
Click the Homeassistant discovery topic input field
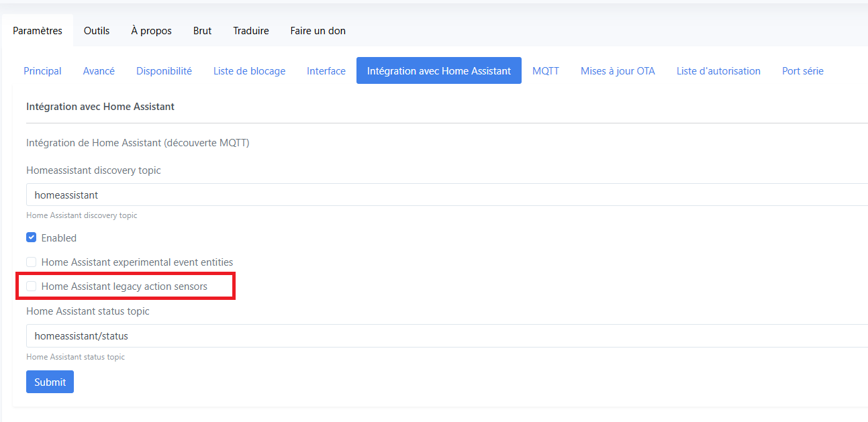pyautogui.click(x=447, y=195)
